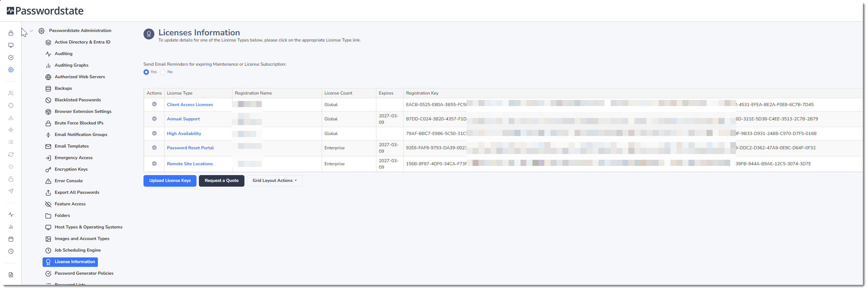Click the globe icon beside Authorized Web Servers
Image resolution: width=868 pixels, height=290 pixels.
pos(48,77)
